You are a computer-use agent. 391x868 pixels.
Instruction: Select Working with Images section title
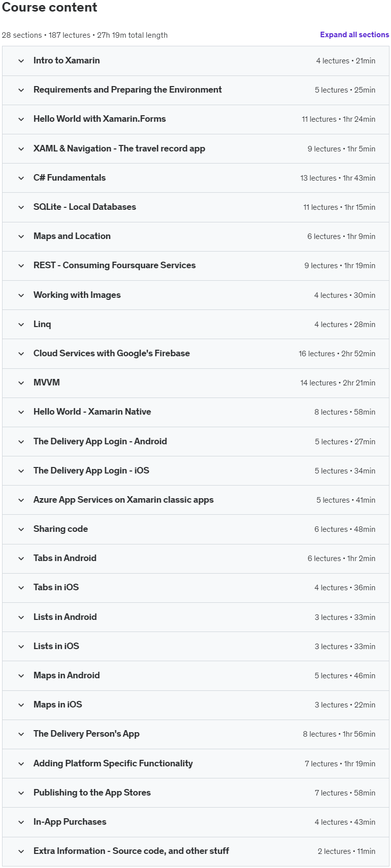point(77,295)
